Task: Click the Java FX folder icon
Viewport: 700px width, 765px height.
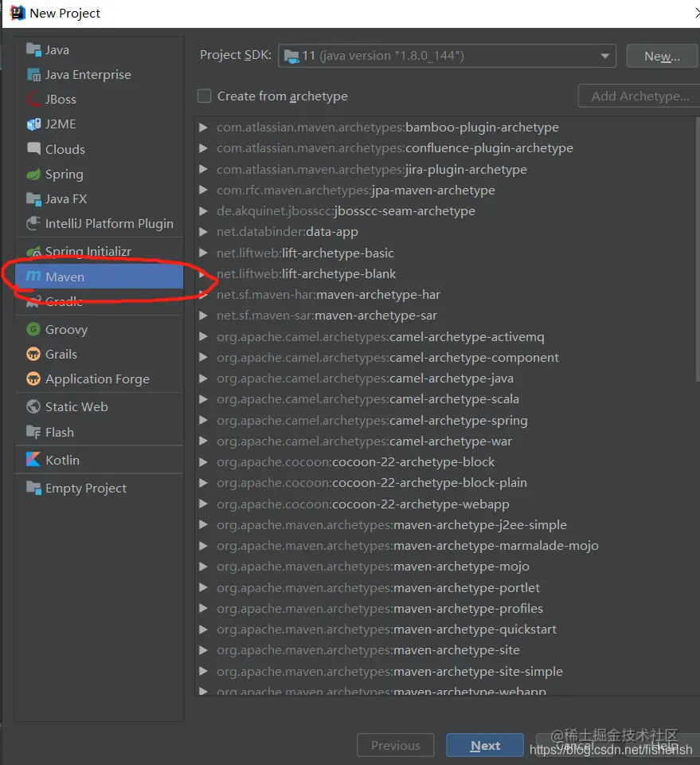Action: (x=33, y=199)
